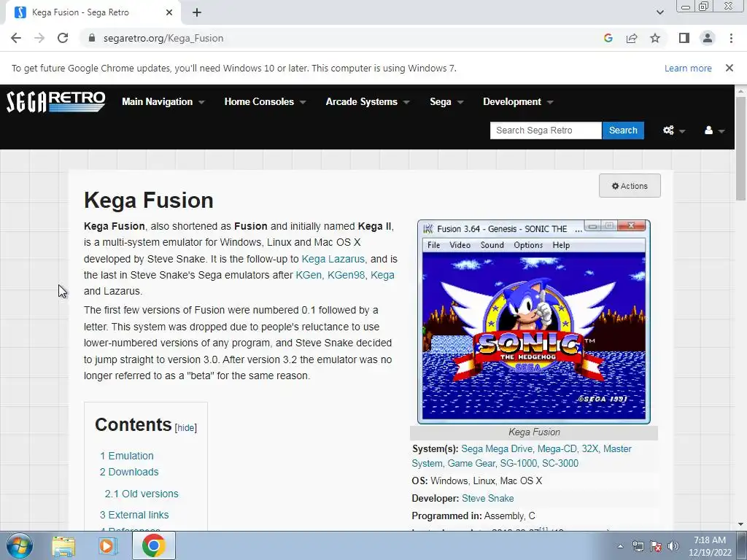Viewport: 747px width, 560px height.
Task: Open the taskbar clock showing 7:18 AM
Action: click(x=710, y=546)
